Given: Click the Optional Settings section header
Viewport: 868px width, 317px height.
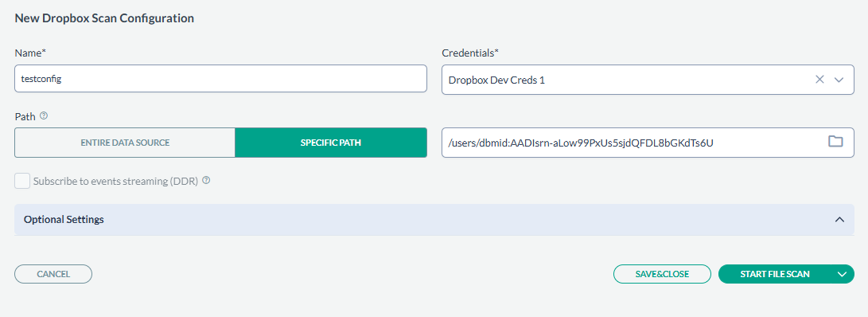Looking at the screenshot, I should (x=434, y=220).
